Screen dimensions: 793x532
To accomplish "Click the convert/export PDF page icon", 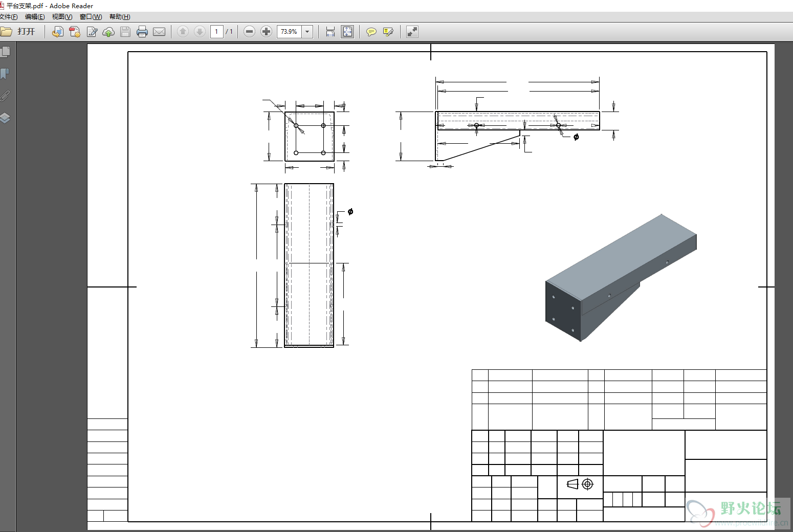I will click(58, 32).
